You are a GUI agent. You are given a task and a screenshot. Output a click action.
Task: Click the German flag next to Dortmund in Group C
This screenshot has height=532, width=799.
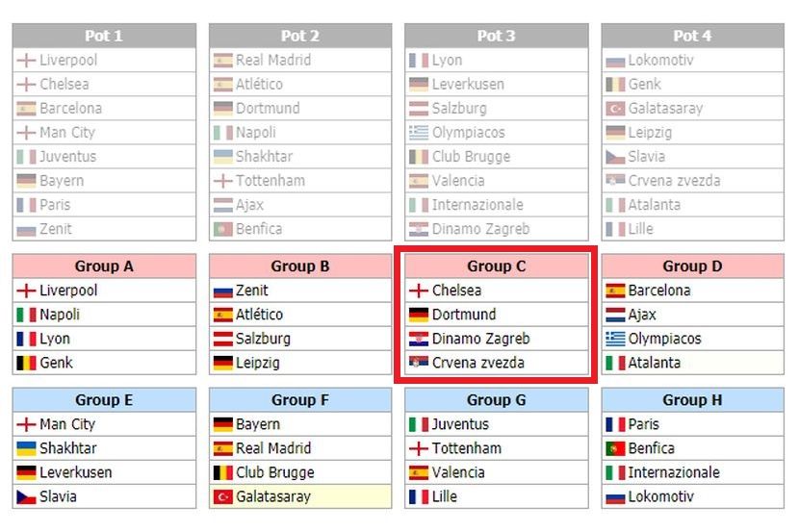pos(419,315)
